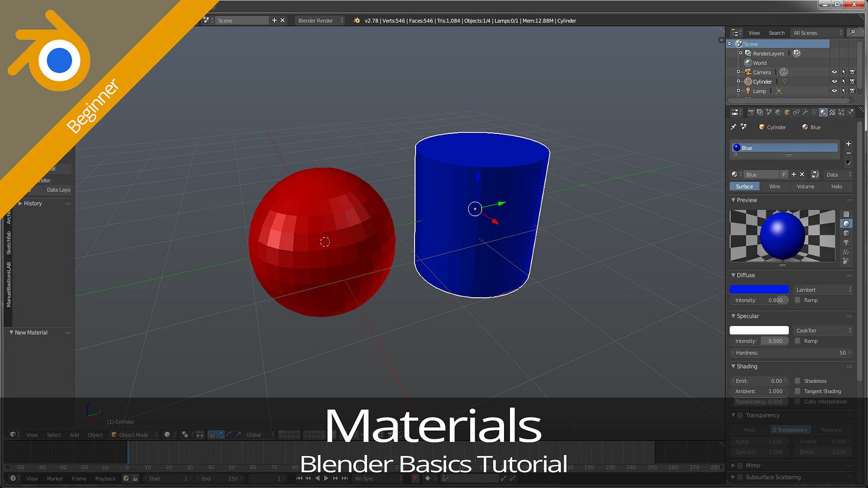Open the mesh Data triangle tab icon
This screenshot has height=488, width=868.
814,112
